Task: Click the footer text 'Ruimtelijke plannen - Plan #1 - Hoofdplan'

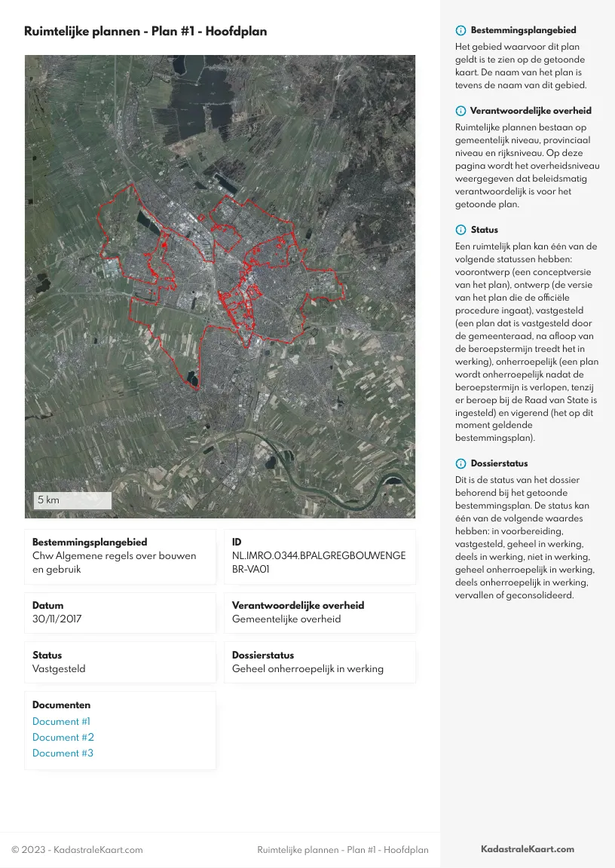Action: pos(343,849)
